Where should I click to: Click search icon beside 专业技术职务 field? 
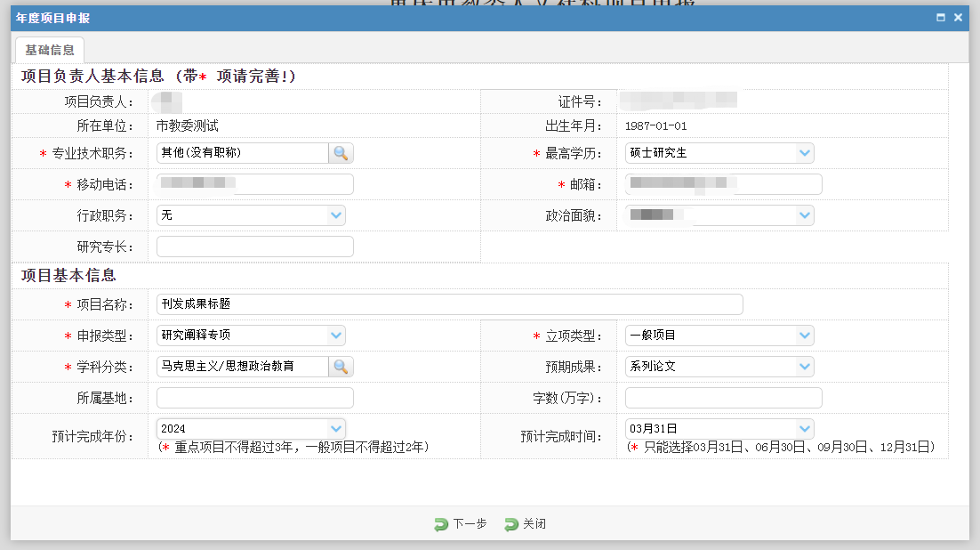point(341,153)
